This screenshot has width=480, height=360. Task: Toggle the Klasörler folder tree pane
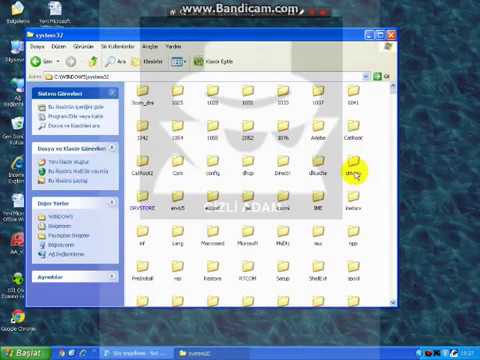147,61
